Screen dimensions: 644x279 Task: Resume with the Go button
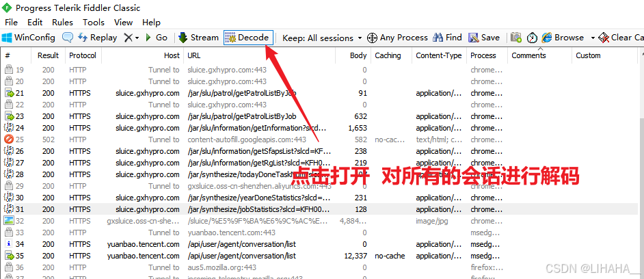[156, 38]
